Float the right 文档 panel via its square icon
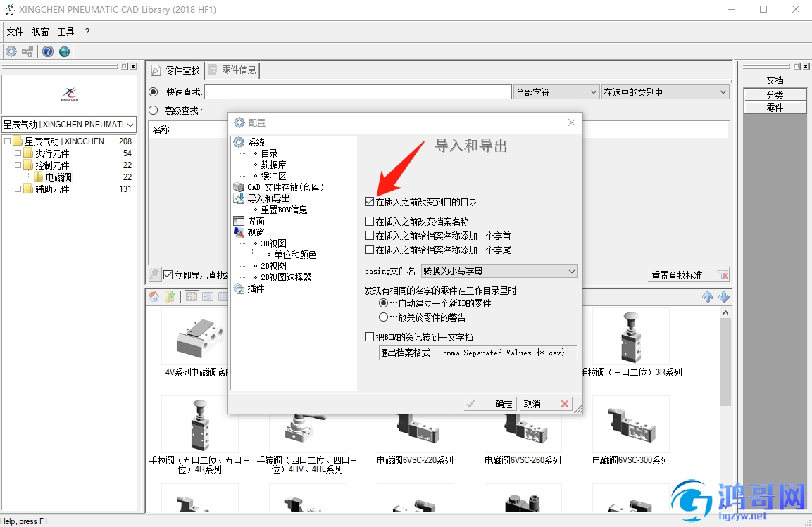The height and width of the screenshot is (527, 812). [797, 66]
